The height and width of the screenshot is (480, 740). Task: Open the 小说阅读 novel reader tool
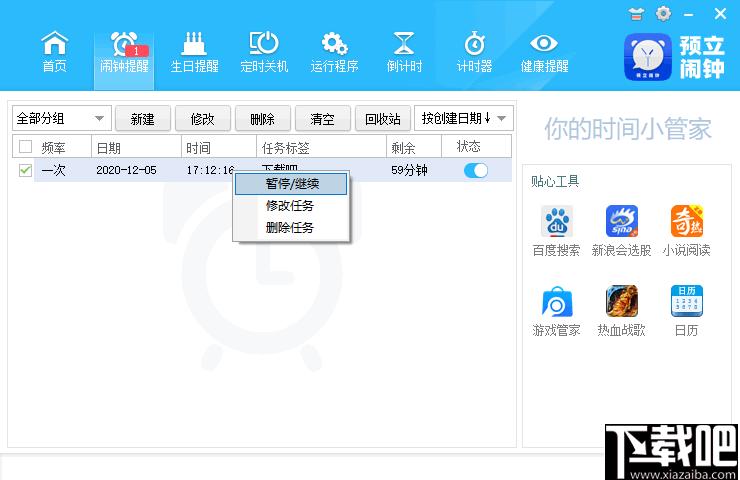pyautogui.click(x=686, y=231)
